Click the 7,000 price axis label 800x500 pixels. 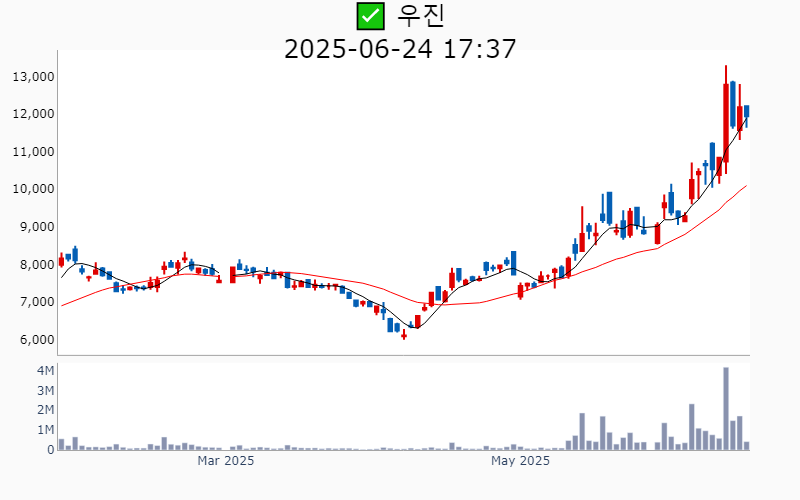(37, 302)
